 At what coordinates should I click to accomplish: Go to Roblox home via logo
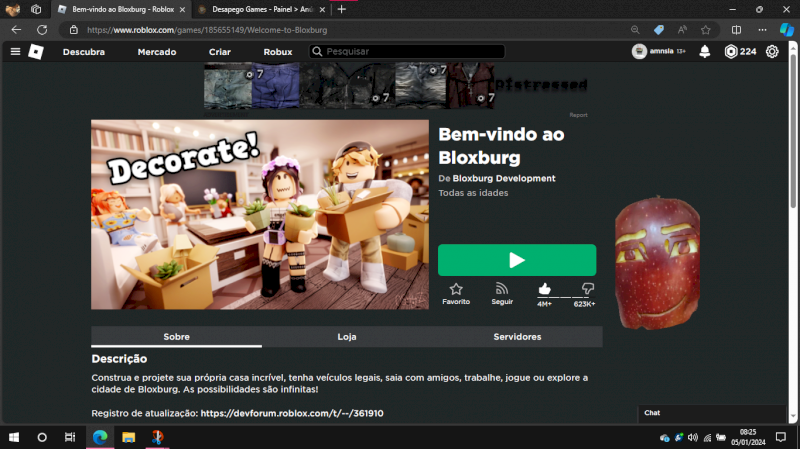point(36,52)
